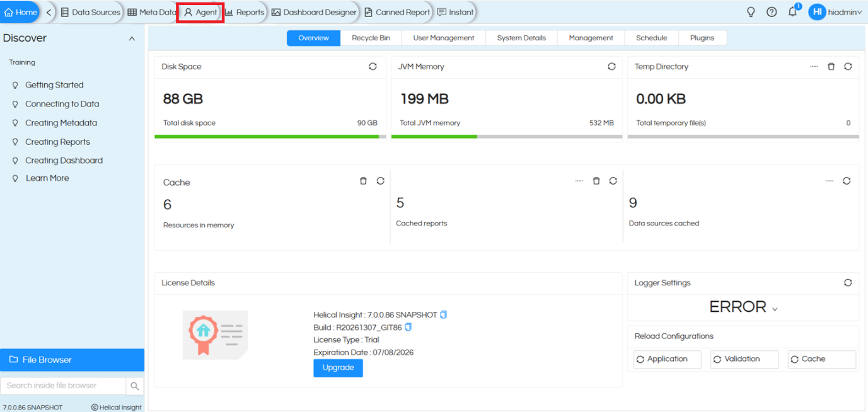Screen dimensions: 868x412
Task: Switch to the Schedule tab
Action: tap(651, 38)
